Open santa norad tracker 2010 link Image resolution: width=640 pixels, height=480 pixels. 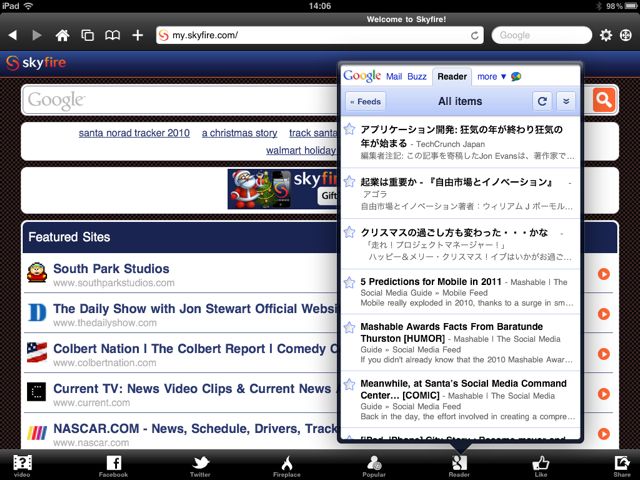click(134, 133)
